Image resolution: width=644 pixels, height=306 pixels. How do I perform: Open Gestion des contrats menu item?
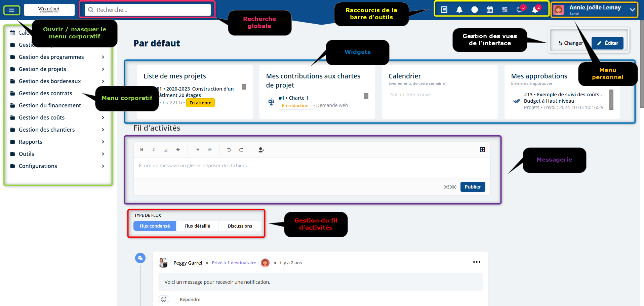pyautogui.click(x=45, y=93)
